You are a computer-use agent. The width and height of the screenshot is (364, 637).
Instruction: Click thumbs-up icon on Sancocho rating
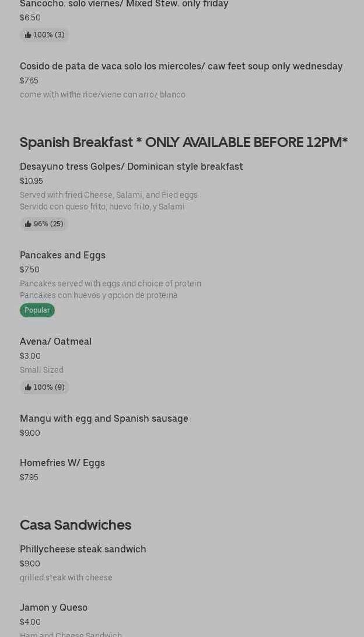[28, 35]
